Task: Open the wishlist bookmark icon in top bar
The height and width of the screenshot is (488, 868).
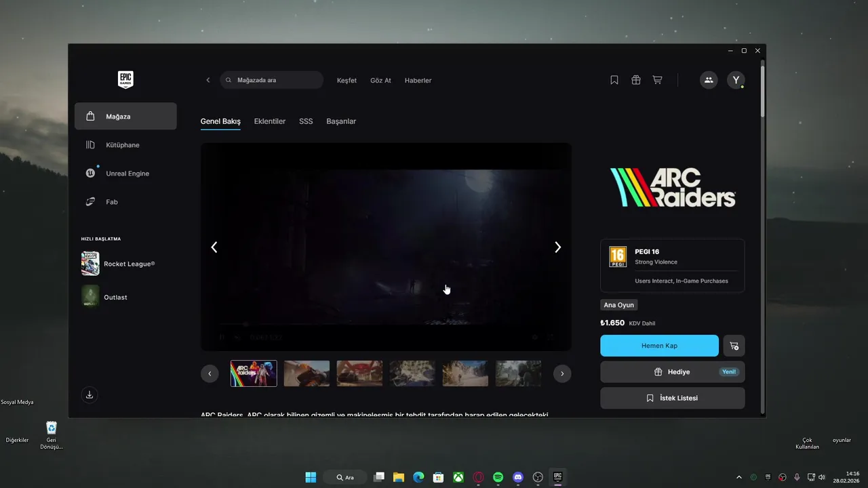Action: [614, 80]
